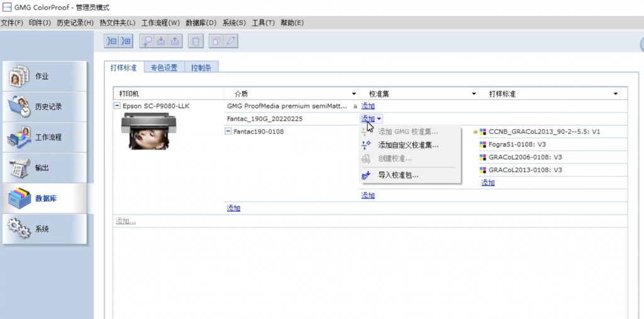Open the 校准集 column filter dropdown
The image size is (644, 319).
(x=474, y=94)
